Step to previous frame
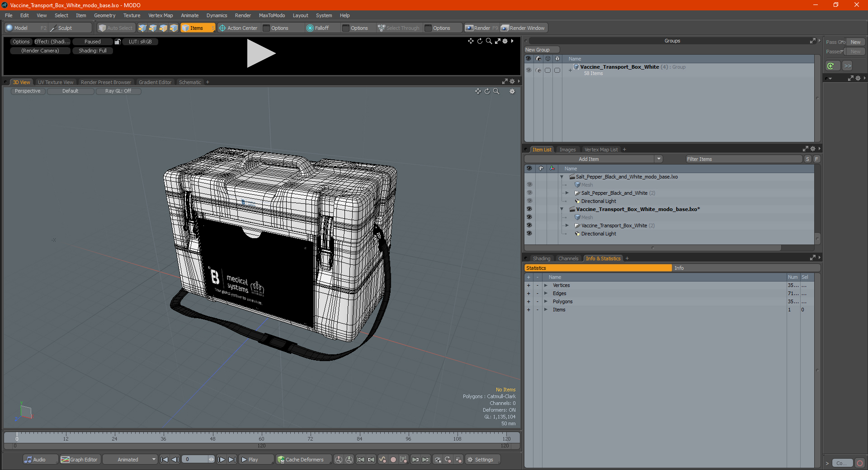The height and width of the screenshot is (470, 868). coord(175,460)
